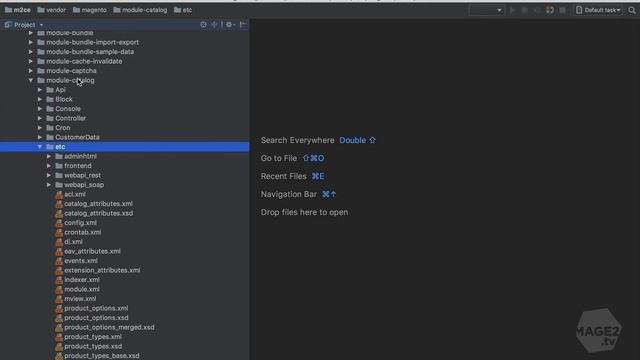Expand the Api folder
Viewport: 640px width, 360px height.
[x=40, y=90]
